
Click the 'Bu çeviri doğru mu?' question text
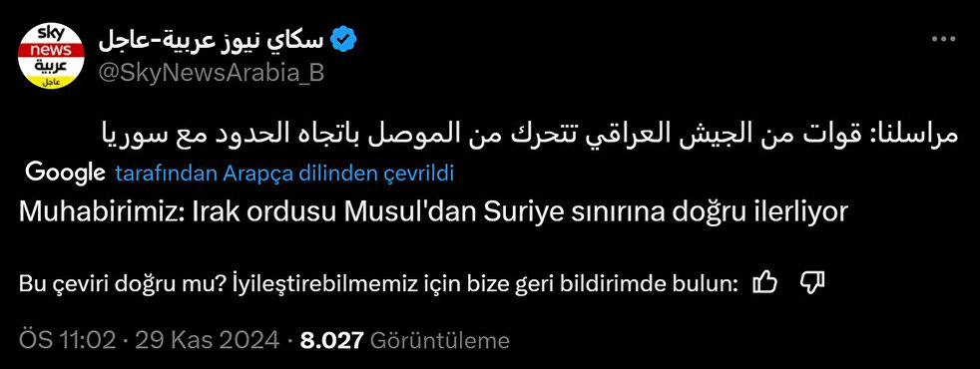pyautogui.click(x=118, y=284)
